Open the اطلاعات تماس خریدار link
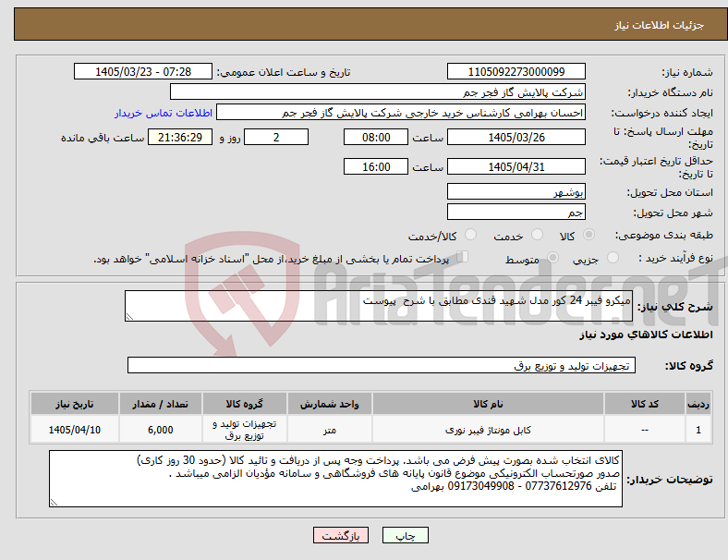The image size is (728, 560). coord(164,113)
